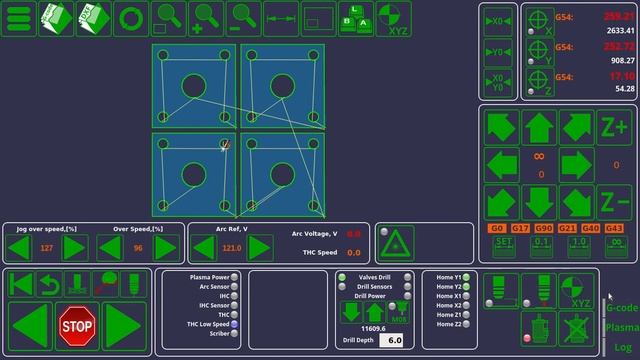Click the curved return arrow icon

(49, 284)
